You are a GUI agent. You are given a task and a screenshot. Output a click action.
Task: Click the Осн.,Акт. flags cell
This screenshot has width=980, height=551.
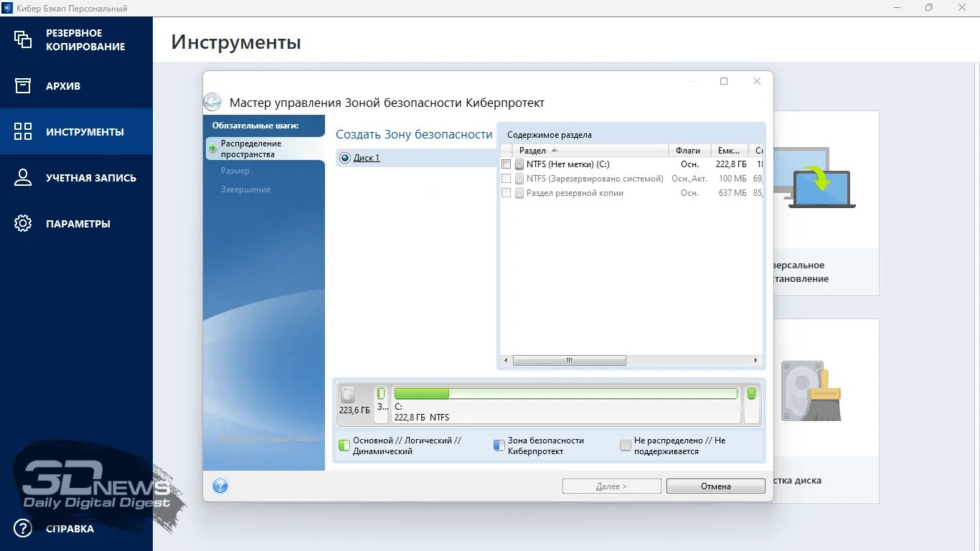(x=689, y=179)
